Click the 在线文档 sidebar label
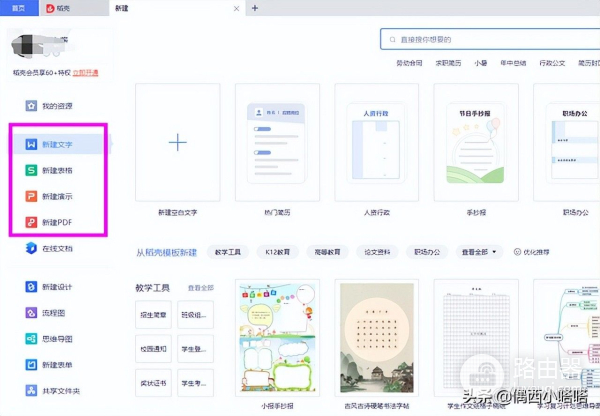Image resolution: width=600 pixels, height=416 pixels. coord(57,248)
